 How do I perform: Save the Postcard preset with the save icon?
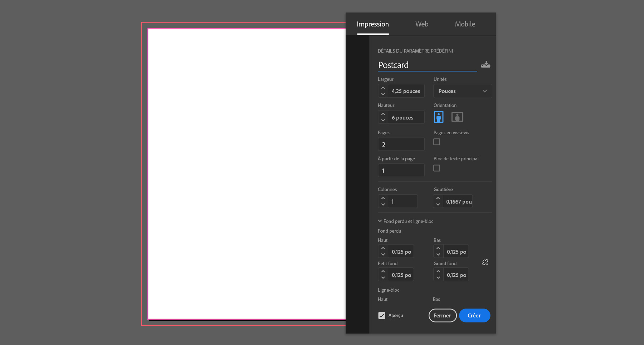click(x=486, y=64)
